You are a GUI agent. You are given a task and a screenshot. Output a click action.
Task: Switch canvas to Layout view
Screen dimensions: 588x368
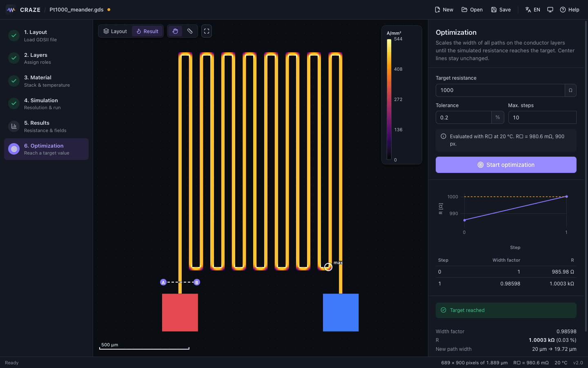coord(115,31)
